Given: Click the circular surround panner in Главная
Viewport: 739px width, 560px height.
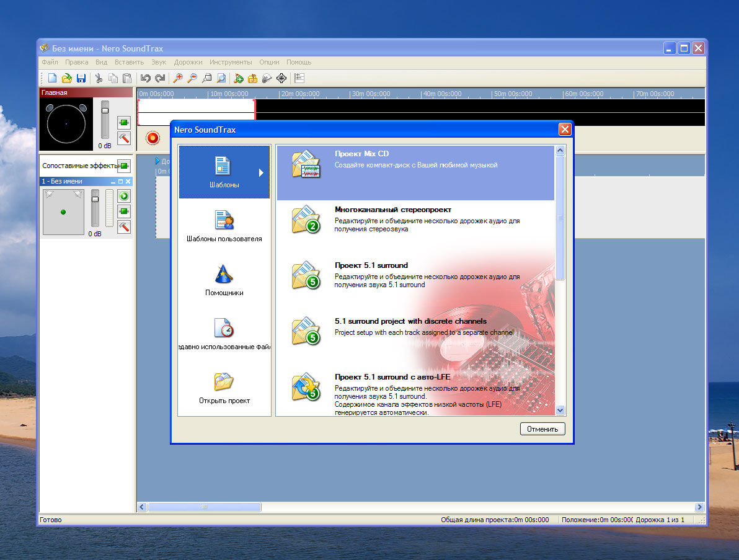Looking at the screenshot, I should (66, 124).
